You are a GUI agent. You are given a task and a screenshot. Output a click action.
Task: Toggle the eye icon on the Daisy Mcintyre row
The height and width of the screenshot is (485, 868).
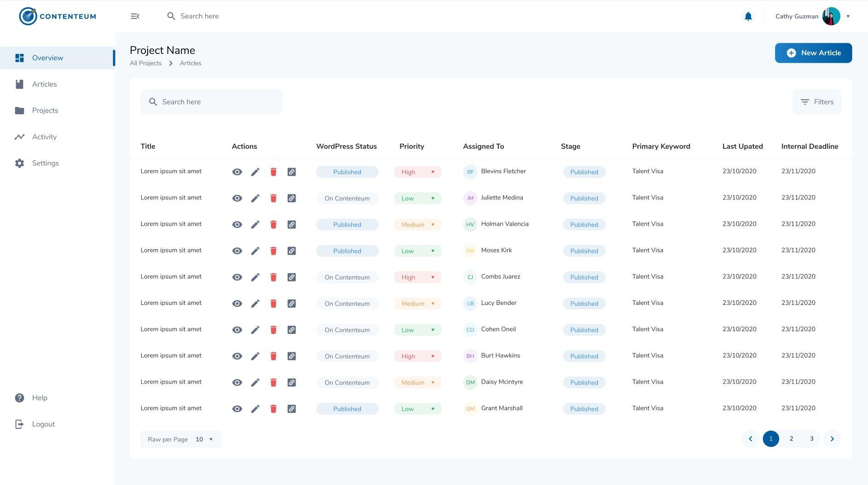pos(237,382)
